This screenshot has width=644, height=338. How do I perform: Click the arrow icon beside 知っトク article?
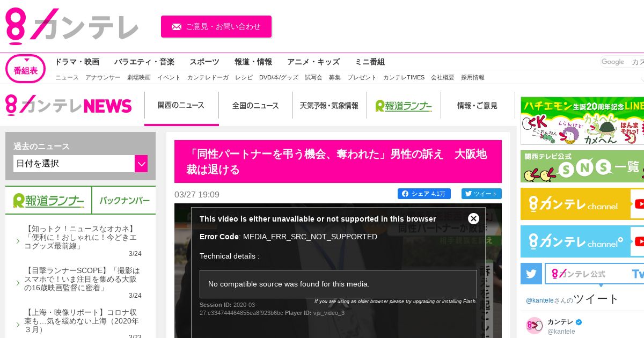(x=18, y=241)
